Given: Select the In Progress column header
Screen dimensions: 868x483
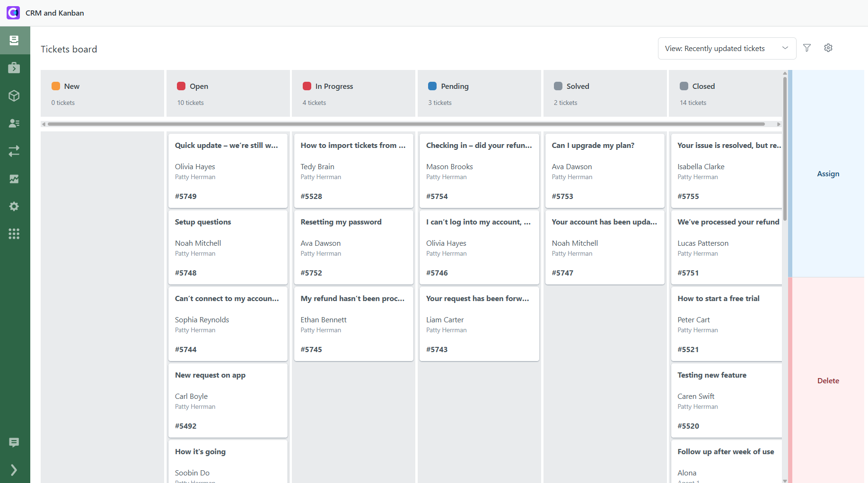Looking at the screenshot, I should point(353,93).
